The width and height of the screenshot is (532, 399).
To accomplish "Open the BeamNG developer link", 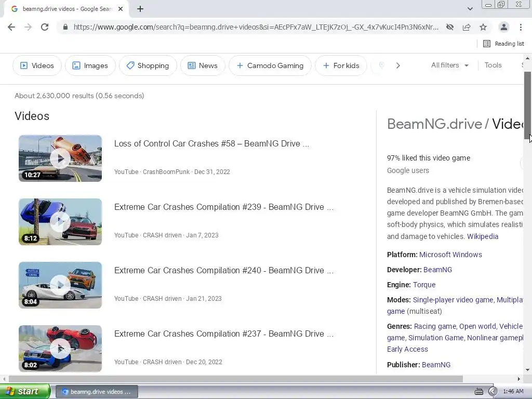I will (x=437, y=270).
